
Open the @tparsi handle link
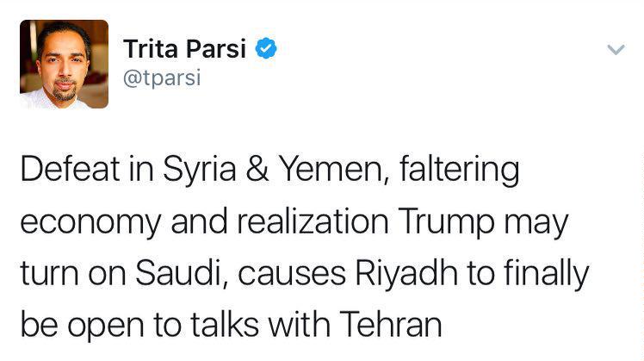tap(162, 78)
